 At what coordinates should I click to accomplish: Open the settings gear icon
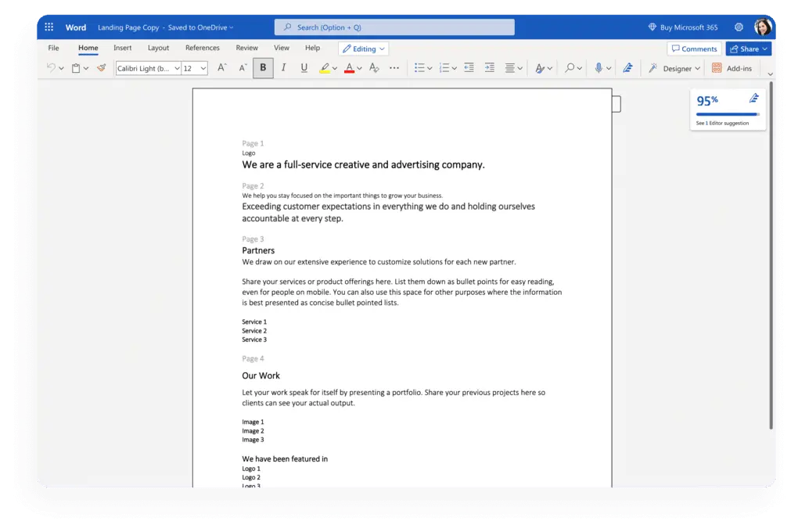[739, 27]
